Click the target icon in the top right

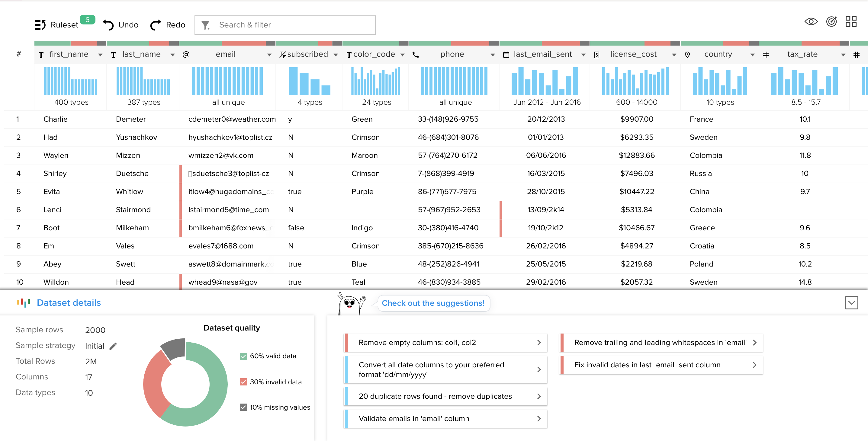[x=831, y=22]
